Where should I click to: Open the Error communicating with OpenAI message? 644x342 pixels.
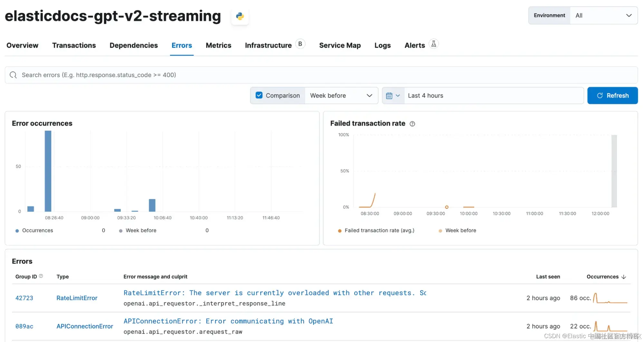click(228, 321)
